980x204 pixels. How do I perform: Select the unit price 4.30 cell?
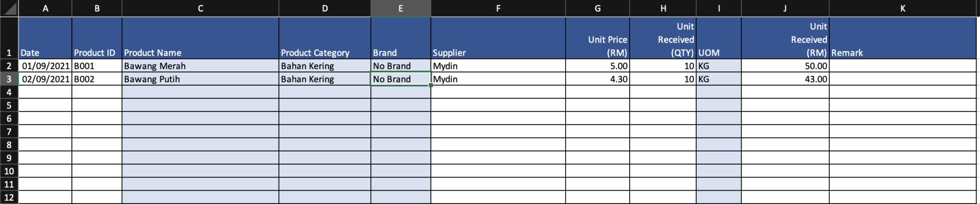pyautogui.click(x=597, y=79)
